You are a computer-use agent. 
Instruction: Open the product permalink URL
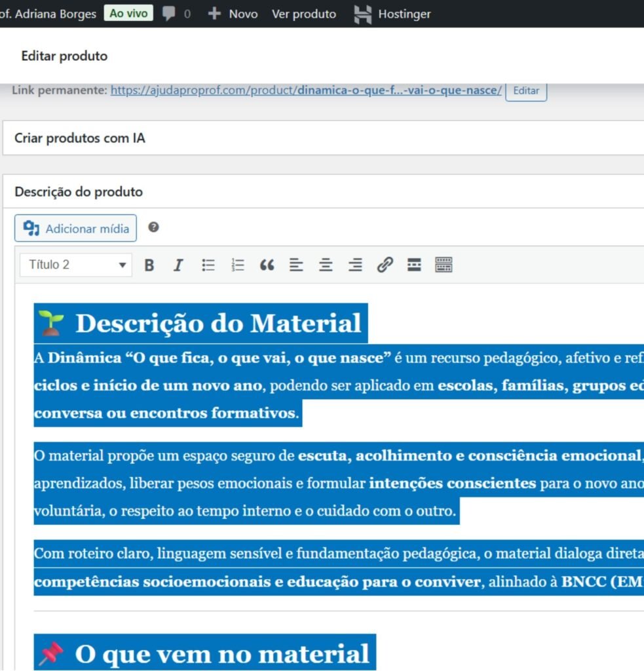[x=306, y=91]
